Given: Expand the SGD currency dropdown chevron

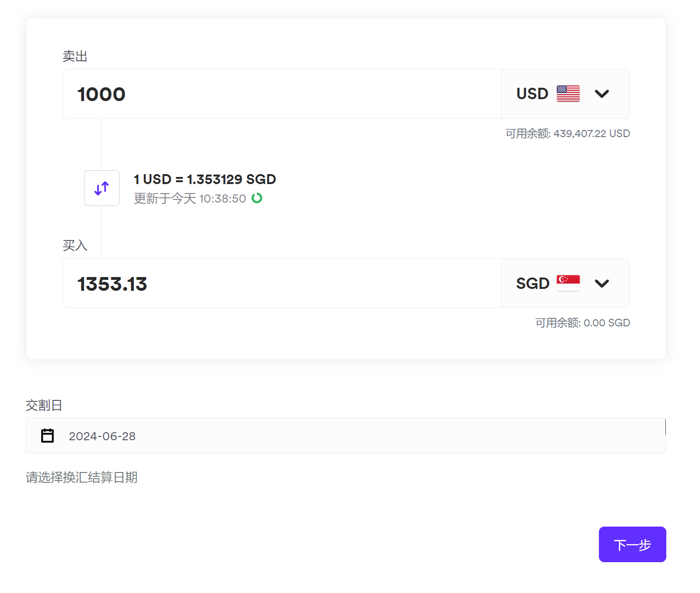Looking at the screenshot, I should click(602, 284).
